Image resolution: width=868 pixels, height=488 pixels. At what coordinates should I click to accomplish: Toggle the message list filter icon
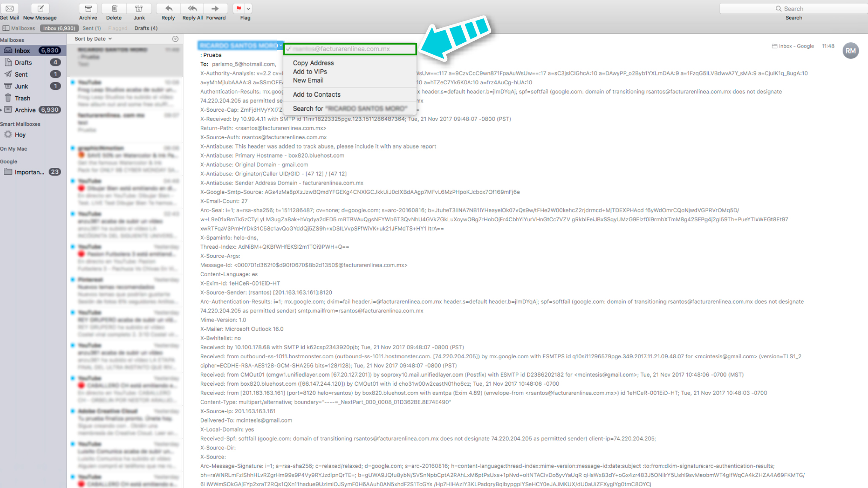175,39
